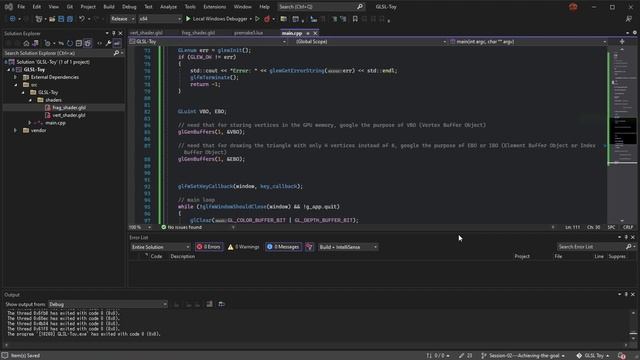Open Properties wrench icon in Solution Explorer

click(x=108, y=43)
